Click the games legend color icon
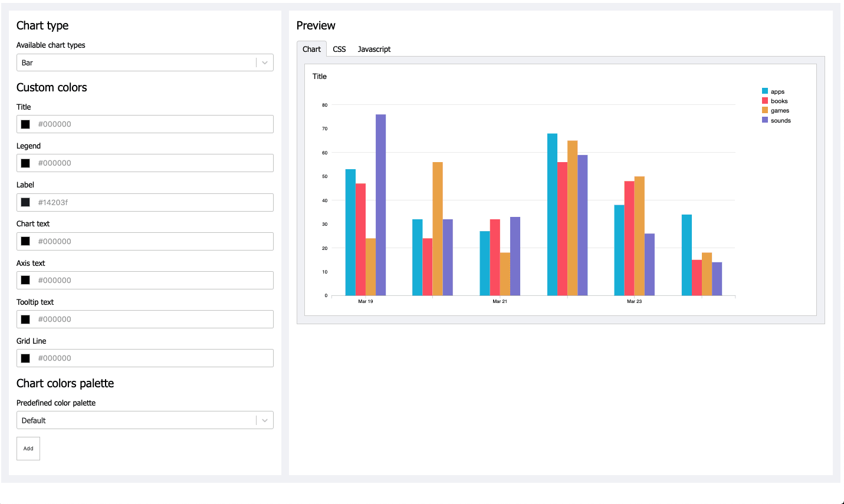Image resolution: width=844 pixels, height=504 pixels. 765,110
